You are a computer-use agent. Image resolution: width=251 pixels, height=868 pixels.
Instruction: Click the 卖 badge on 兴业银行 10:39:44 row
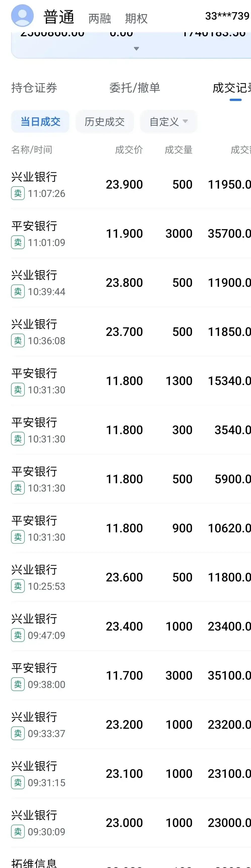pyautogui.click(x=18, y=291)
